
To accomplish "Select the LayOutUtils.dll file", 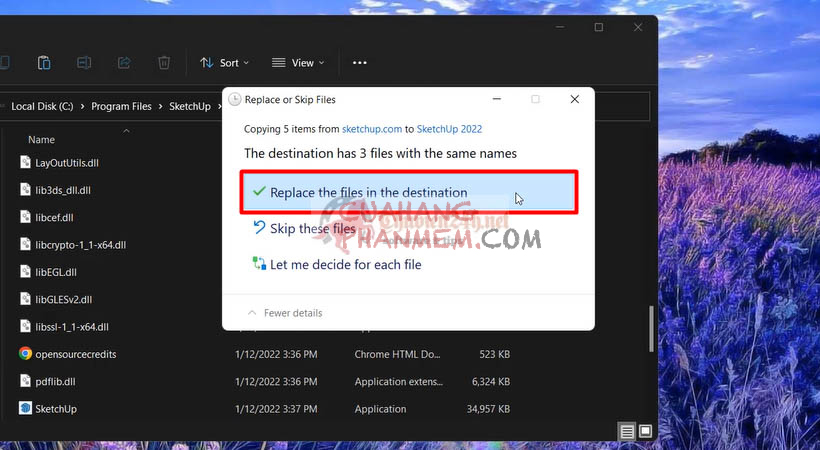I will [66, 163].
